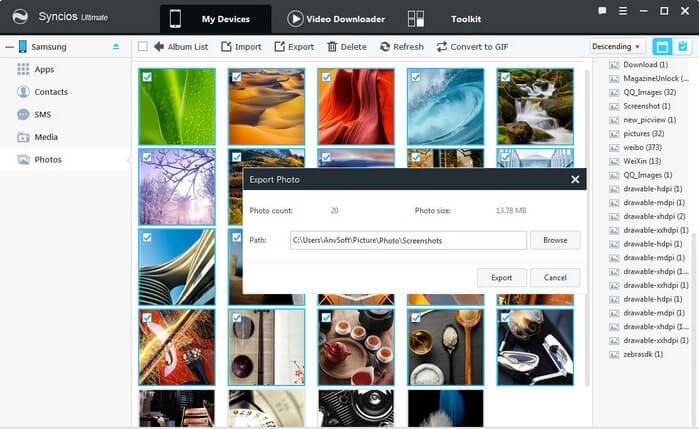
Task: Switch to clipboard list view icon
Action: pos(683,46)
